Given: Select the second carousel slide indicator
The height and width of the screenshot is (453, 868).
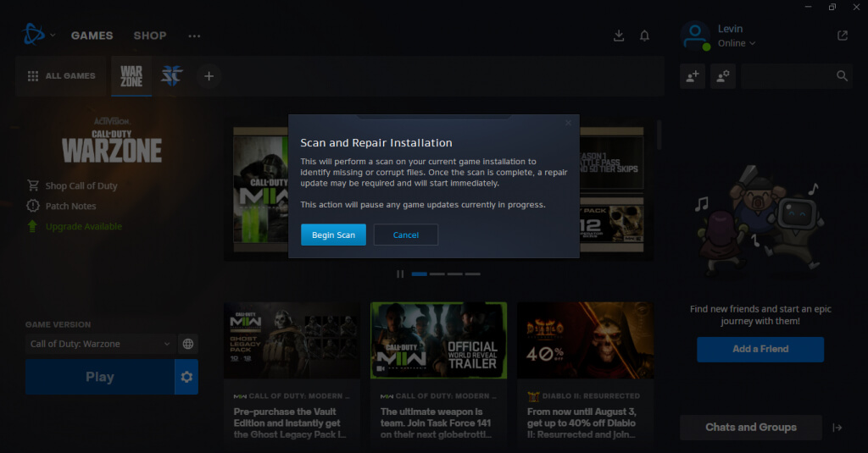Looking at the screenshot, I should 437,273.
